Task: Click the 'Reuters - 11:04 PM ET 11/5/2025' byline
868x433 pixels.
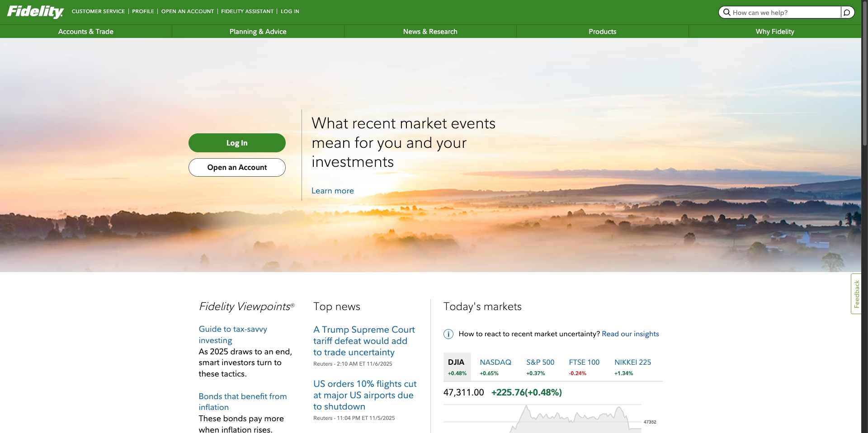Action: coord(354,418)
